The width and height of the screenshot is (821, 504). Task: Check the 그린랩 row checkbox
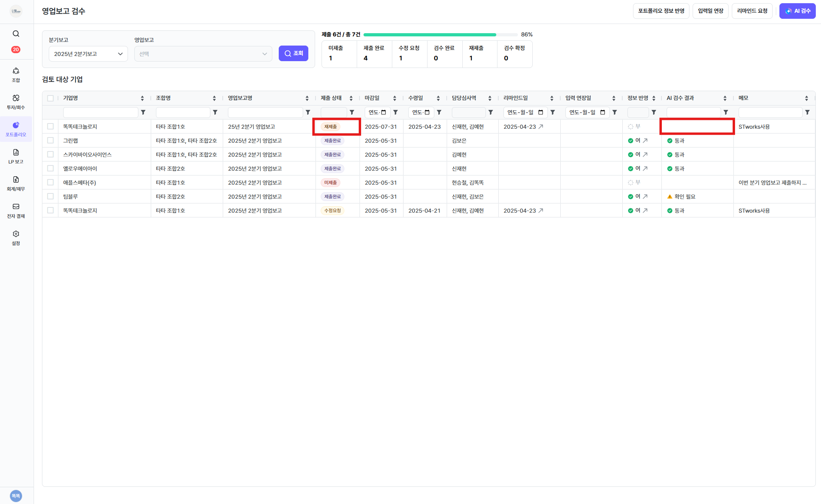[50, 140]
